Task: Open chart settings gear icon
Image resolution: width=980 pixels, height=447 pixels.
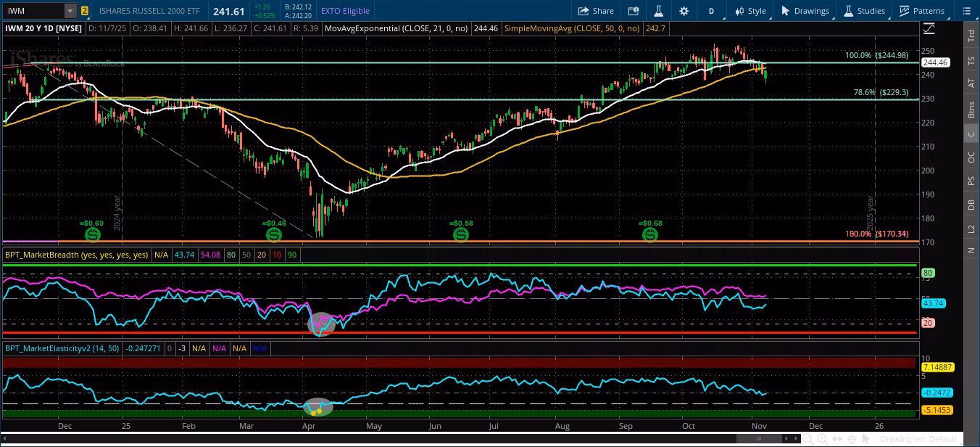Action: [x=684, y=11]
